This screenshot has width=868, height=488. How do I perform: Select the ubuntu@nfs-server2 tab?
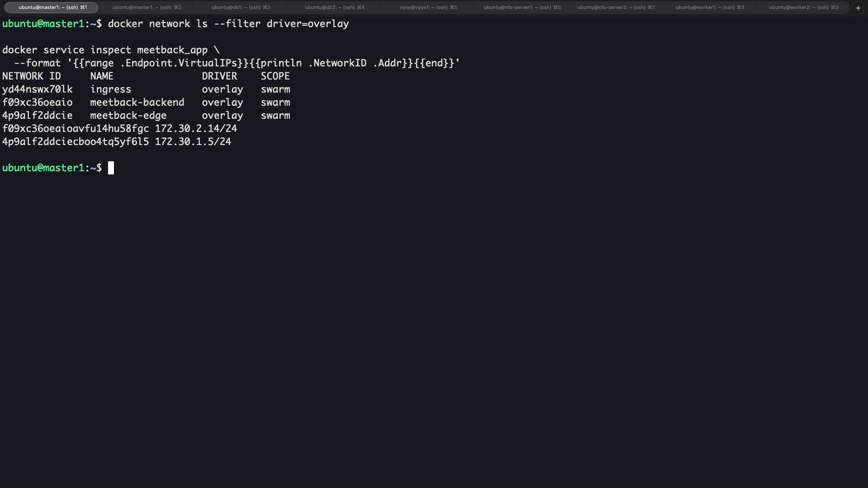click(x=616, y=7)
